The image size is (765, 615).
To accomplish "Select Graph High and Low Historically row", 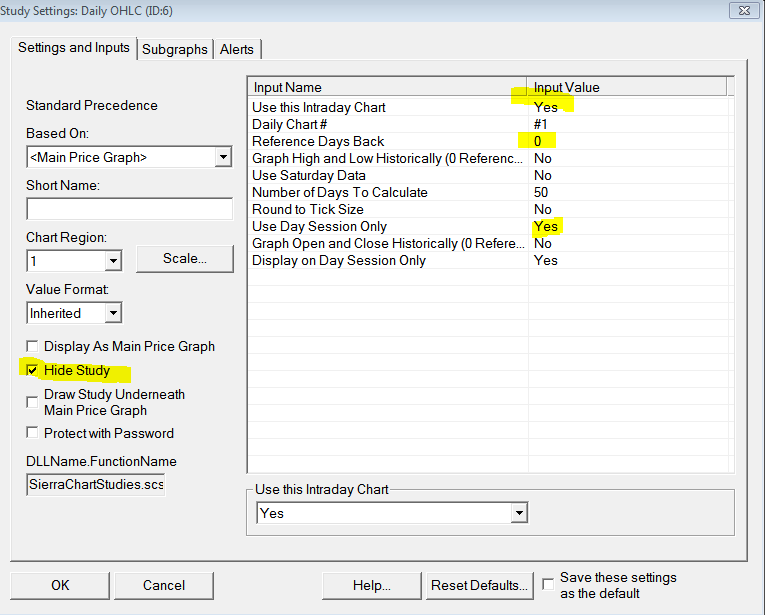I will pos(490,159).
